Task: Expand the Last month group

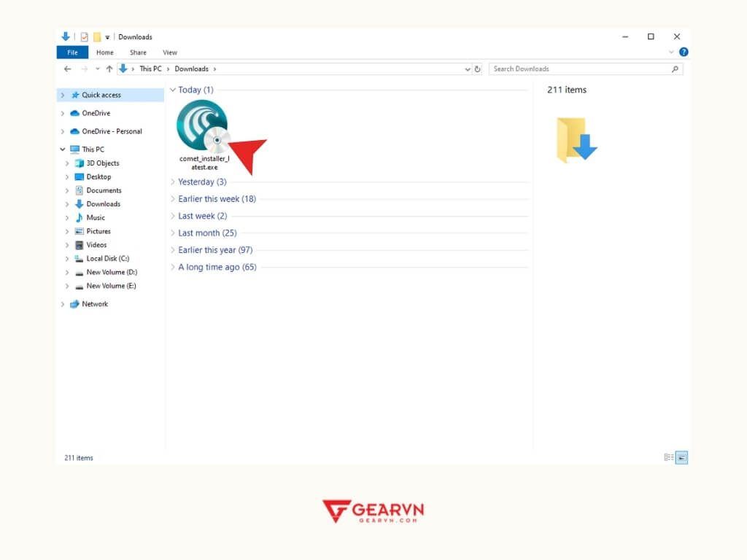Action: (x=172, y=233)
